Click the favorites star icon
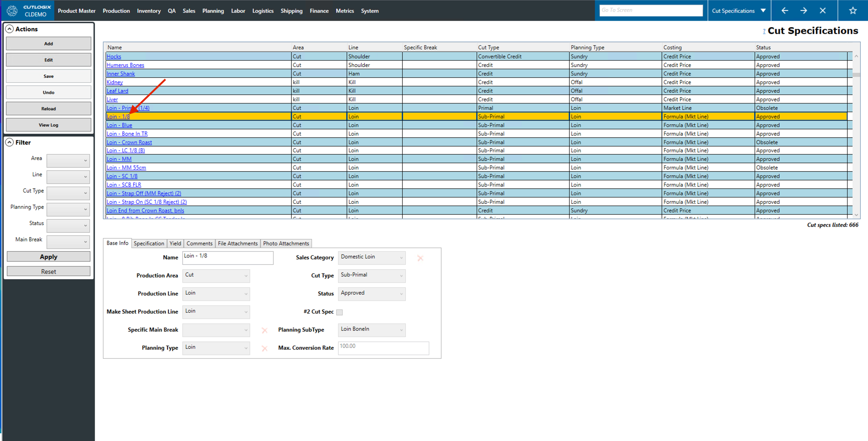 (x=853, y=10)
